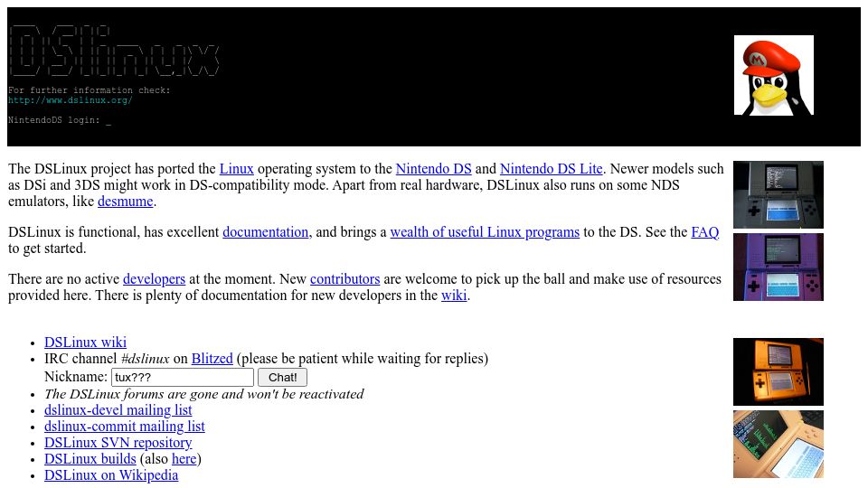The width and height of the screenshot is (868, 488).
Task: Open the DSLinux on Wikipedia link
Action: point(111,475)
